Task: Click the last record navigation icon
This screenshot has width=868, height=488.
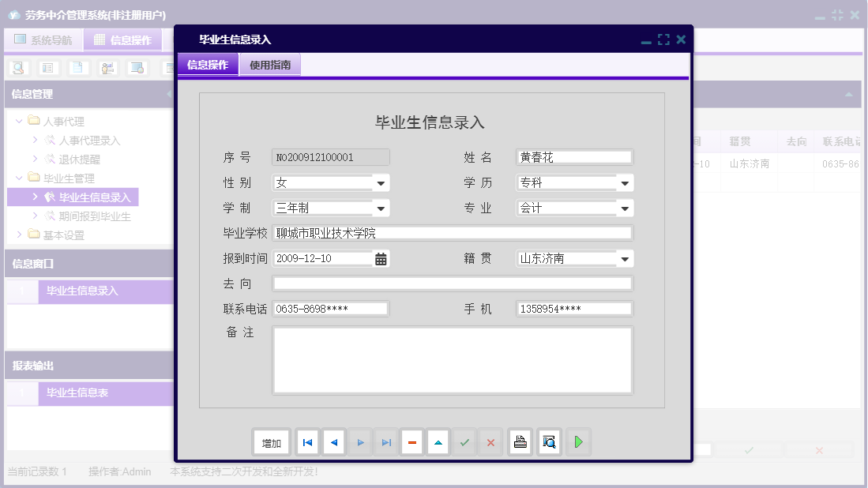Action: (x=386, y=442)
